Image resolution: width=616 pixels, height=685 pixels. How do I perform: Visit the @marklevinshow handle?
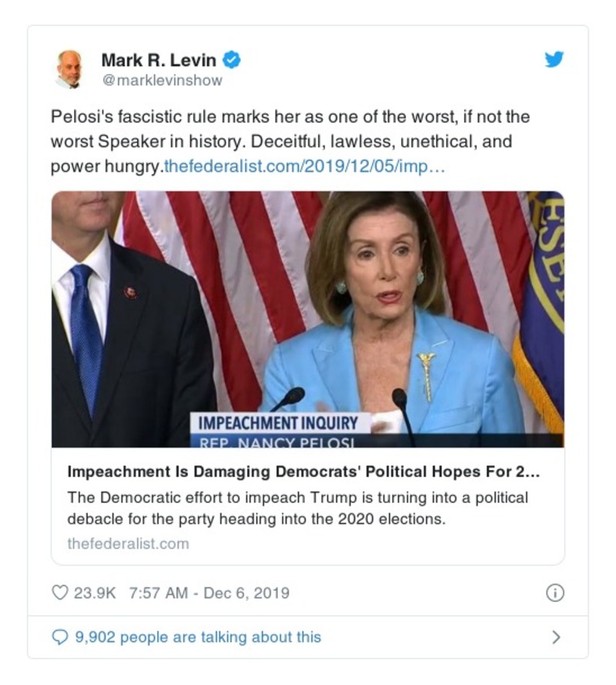tap(162, 80)
